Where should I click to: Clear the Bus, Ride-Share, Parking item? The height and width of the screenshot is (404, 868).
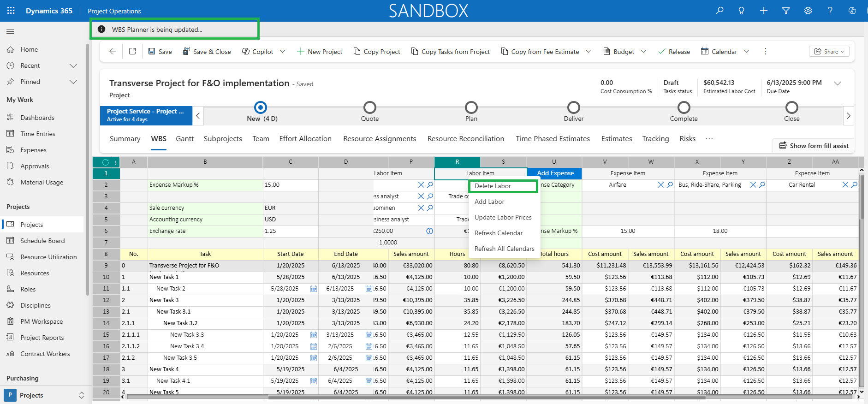753,185
